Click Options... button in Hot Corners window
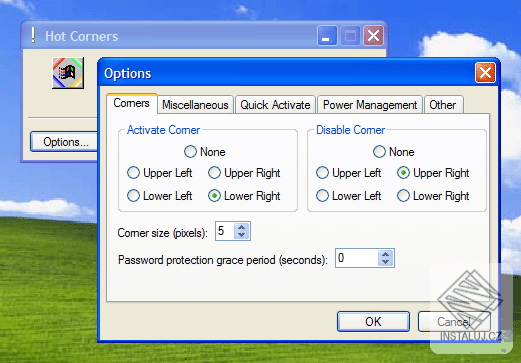Screen dimensions: 521x363 [64, 142]
